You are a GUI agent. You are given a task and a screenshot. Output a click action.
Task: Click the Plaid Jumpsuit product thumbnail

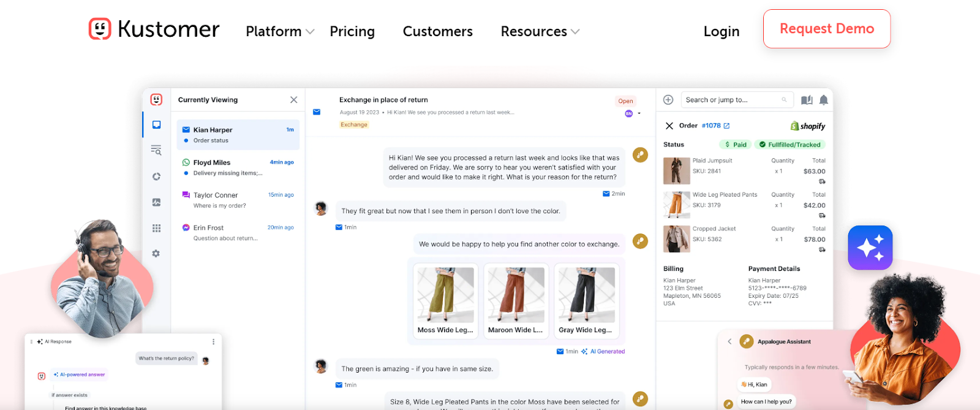tap(676, 171)
